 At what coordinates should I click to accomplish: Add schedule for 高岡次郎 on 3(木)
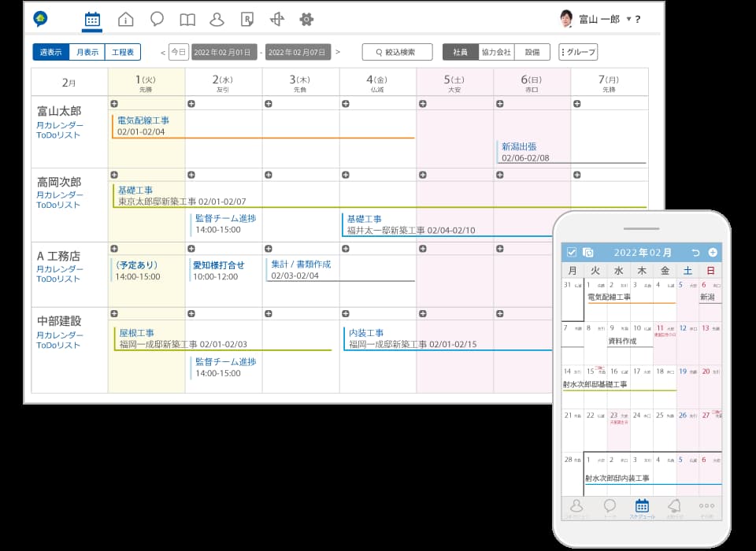coord(269,175)
